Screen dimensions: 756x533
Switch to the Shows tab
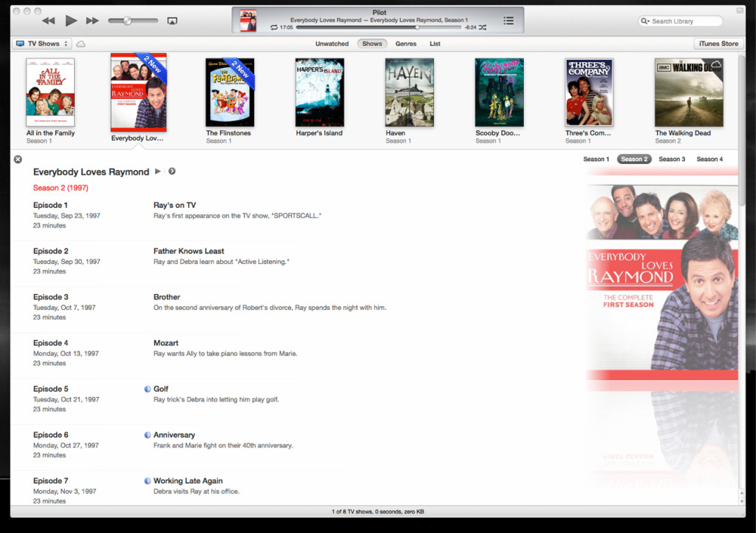(372, 44)
